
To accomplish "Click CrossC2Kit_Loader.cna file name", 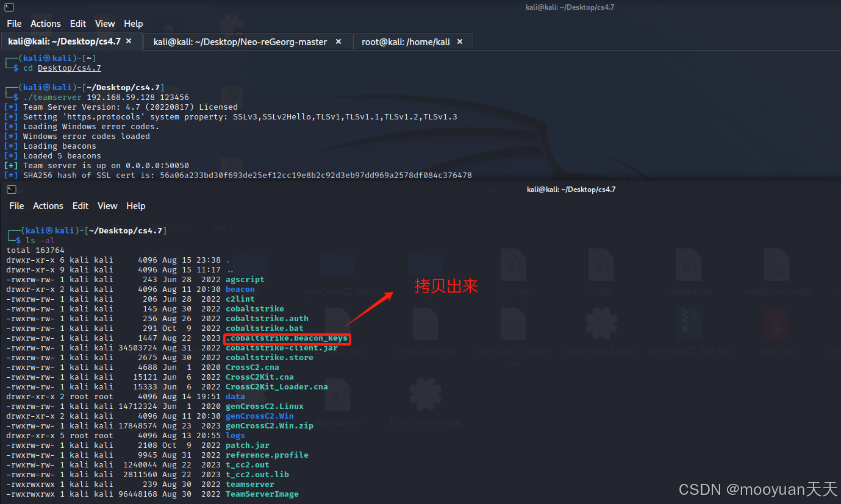I will point(277,387).
